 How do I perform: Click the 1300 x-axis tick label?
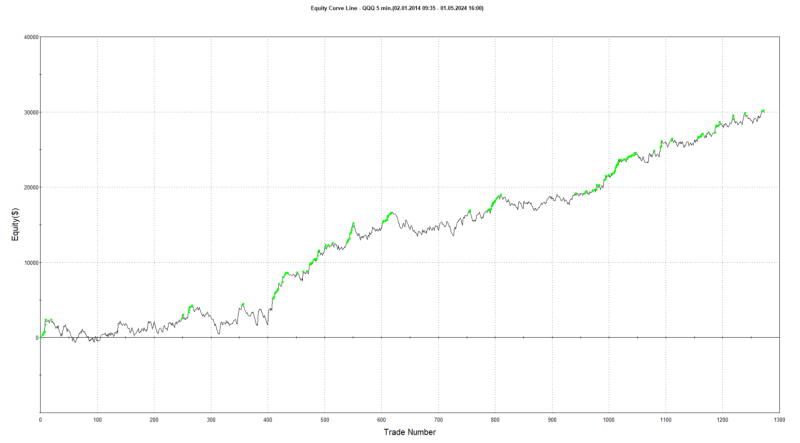tap(779, 420)
